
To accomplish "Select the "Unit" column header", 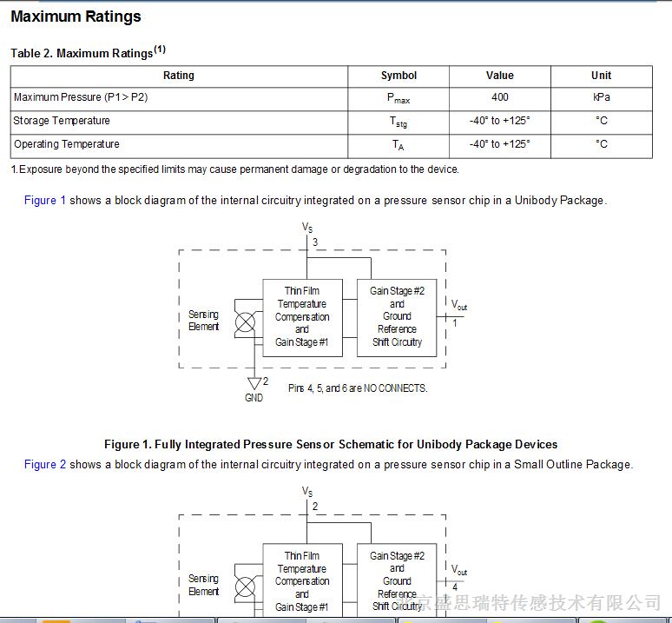I will (x=602, y=76).
